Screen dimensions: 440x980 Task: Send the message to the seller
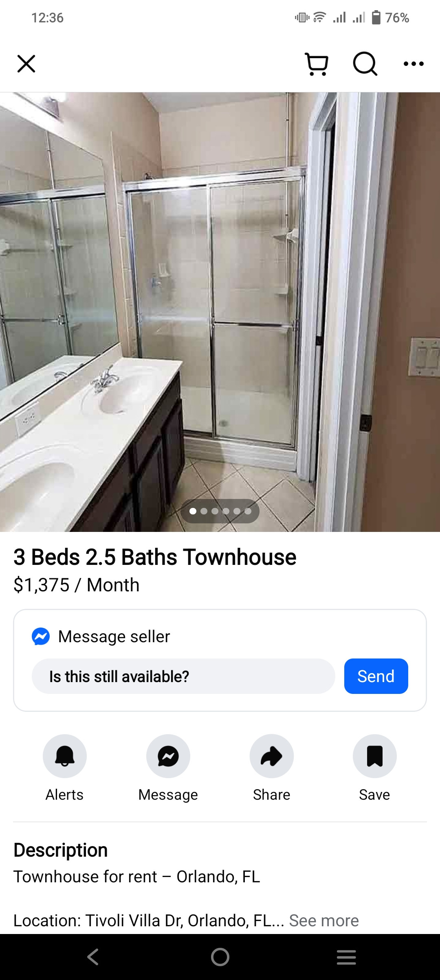click(376, 676)
